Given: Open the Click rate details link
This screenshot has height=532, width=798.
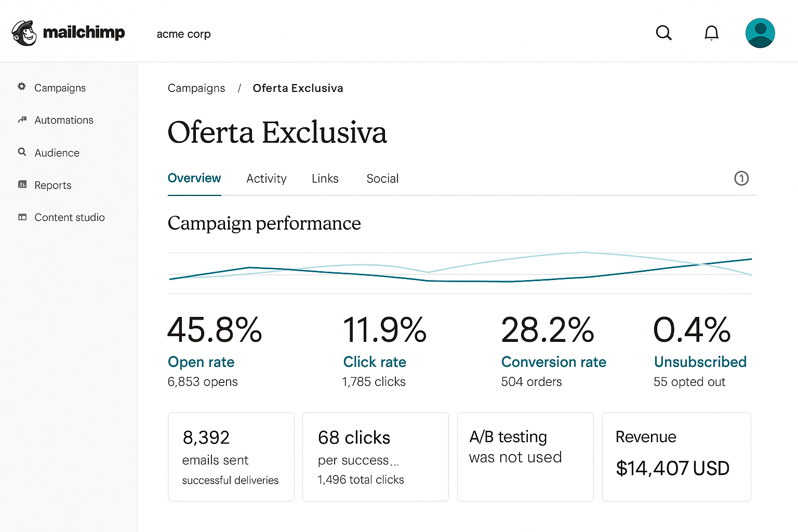Looking at the screenshot, I should [375, 362].
